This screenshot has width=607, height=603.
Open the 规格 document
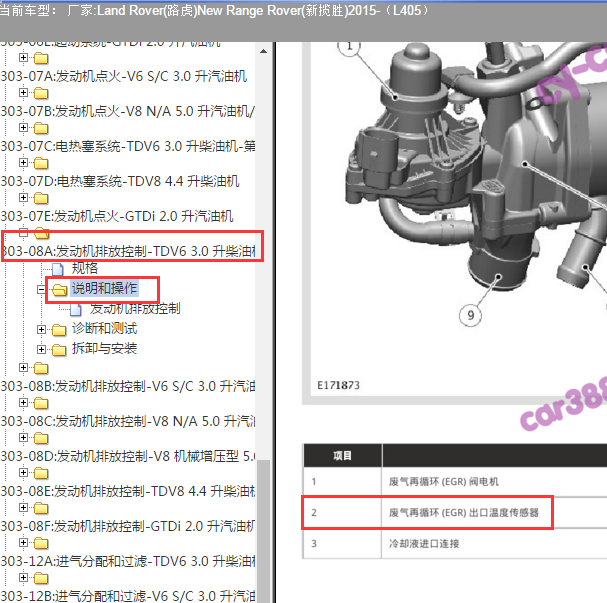pyautogui.click(x=85, y=268)
